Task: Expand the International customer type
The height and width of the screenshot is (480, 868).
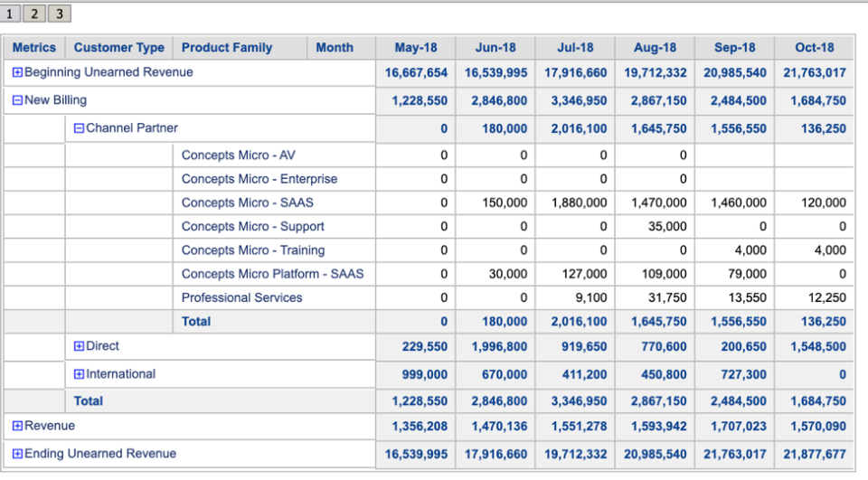Action: coord(79,374)
